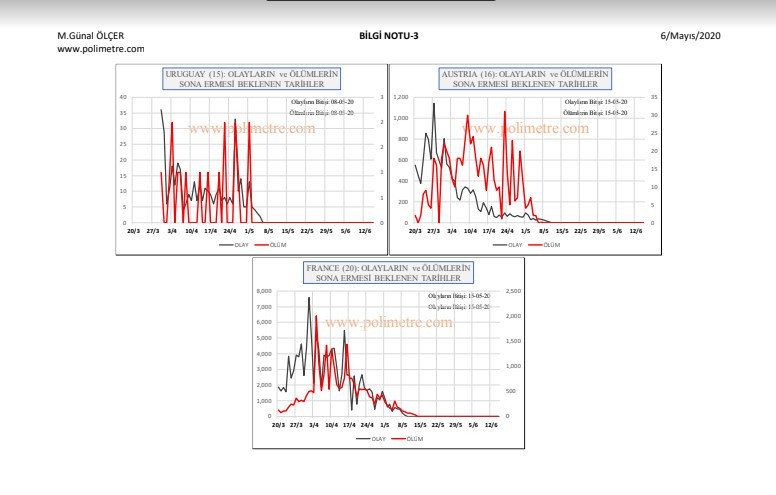Click the 8,000 axis label in France chart
776x495 pixels.
[265, 292]
